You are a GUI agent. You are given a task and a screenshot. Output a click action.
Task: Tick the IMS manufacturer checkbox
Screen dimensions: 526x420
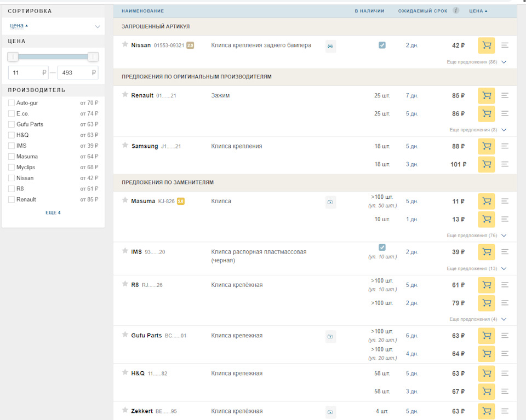(12, 146)
